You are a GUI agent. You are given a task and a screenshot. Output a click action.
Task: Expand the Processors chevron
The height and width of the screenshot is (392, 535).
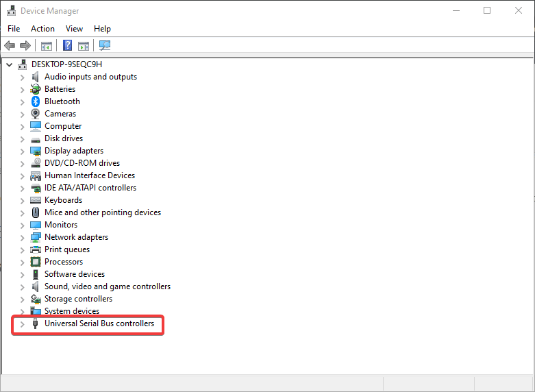22,262
